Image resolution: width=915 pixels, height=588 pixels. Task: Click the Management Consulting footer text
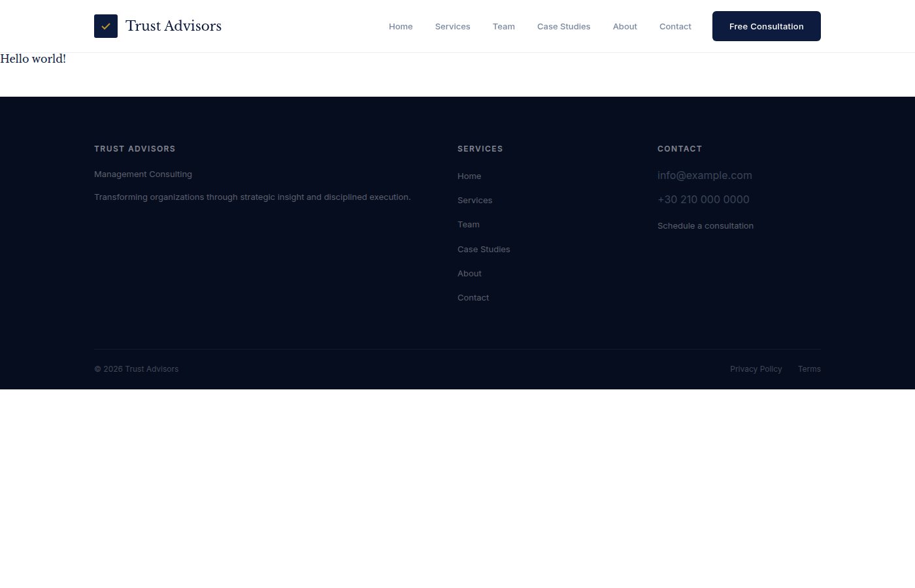click(x=143, y=174)
